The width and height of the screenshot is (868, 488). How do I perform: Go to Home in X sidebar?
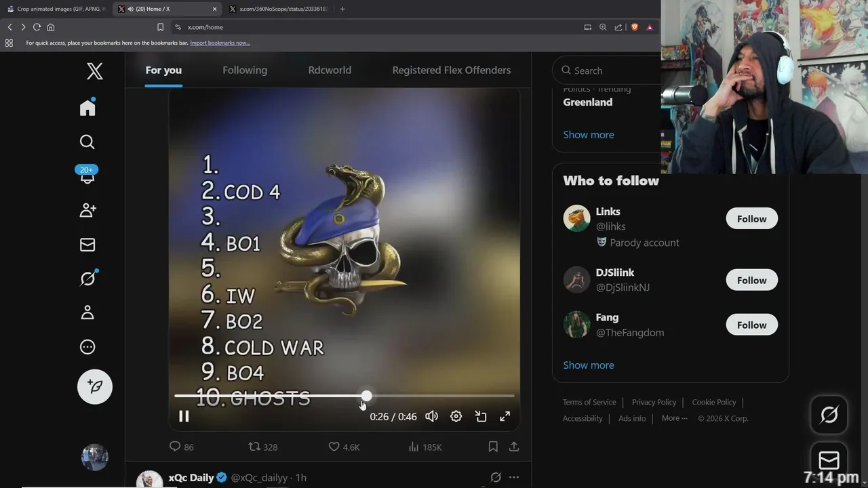(87, 108)
